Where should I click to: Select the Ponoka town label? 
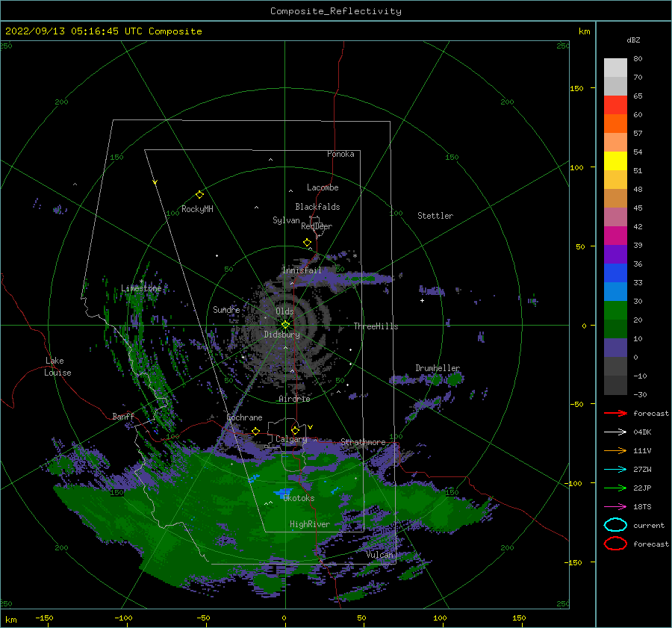coord(340,154)
